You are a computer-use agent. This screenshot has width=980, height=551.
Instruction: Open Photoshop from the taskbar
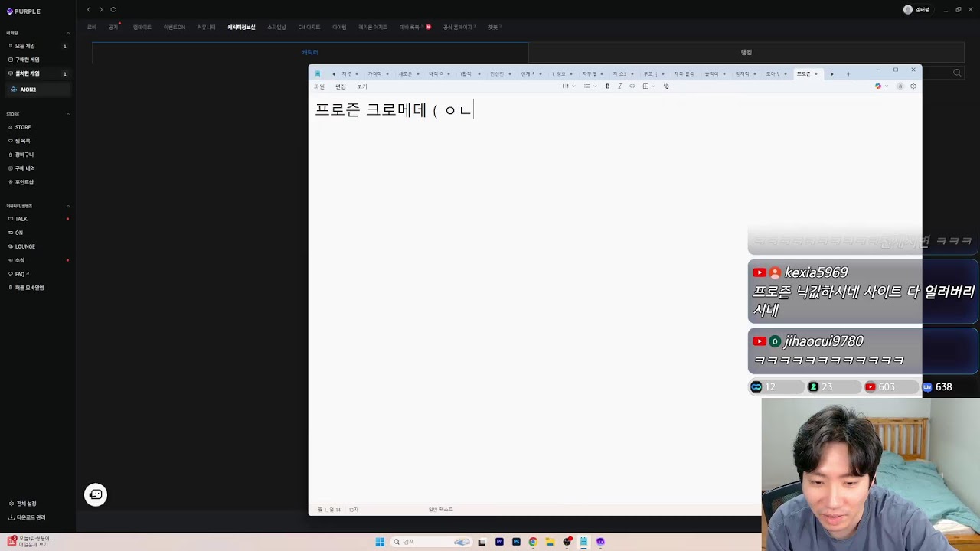coord(516,542)
